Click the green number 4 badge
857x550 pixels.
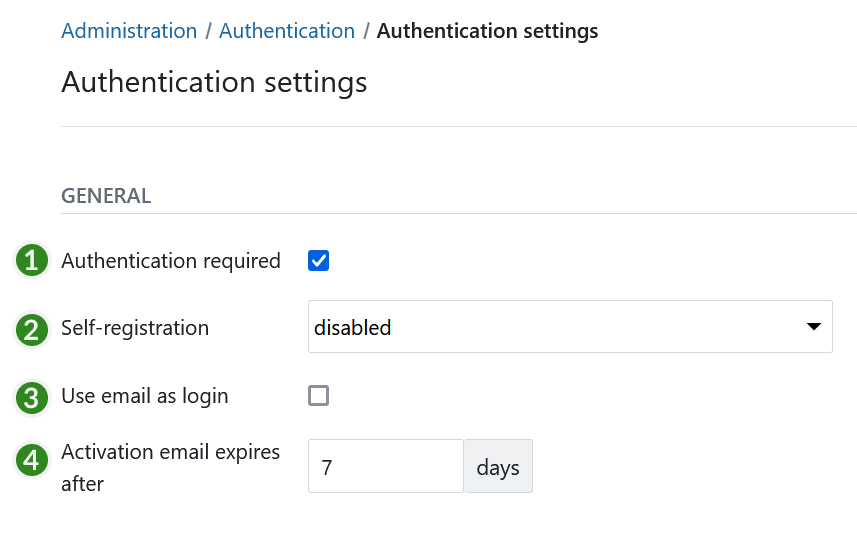coord(32,460)
